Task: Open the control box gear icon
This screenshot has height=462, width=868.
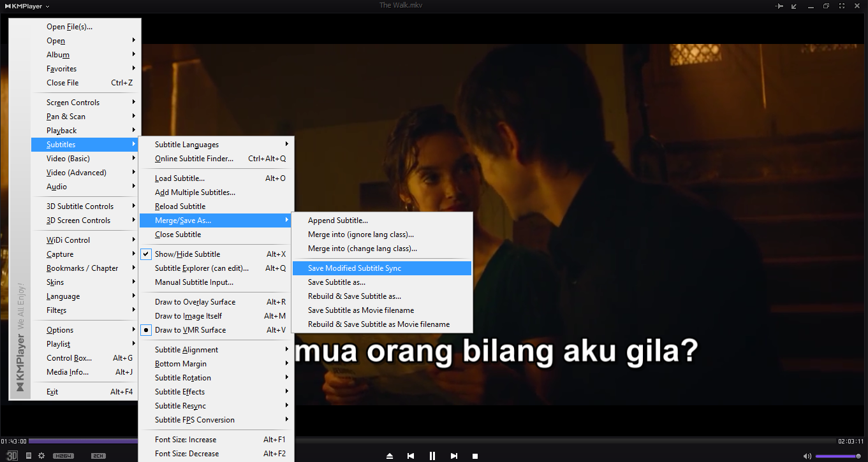Action: pos(41,456)
